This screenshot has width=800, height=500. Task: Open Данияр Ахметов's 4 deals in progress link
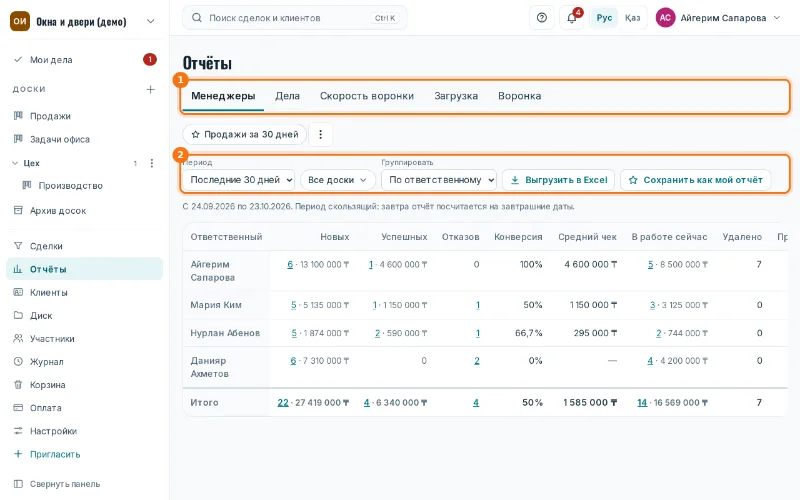click(650, 361)
